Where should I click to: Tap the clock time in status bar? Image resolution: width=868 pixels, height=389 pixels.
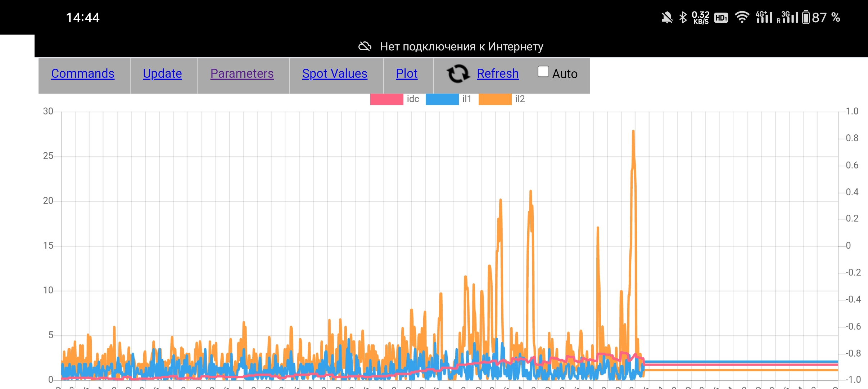click(83, 18)
